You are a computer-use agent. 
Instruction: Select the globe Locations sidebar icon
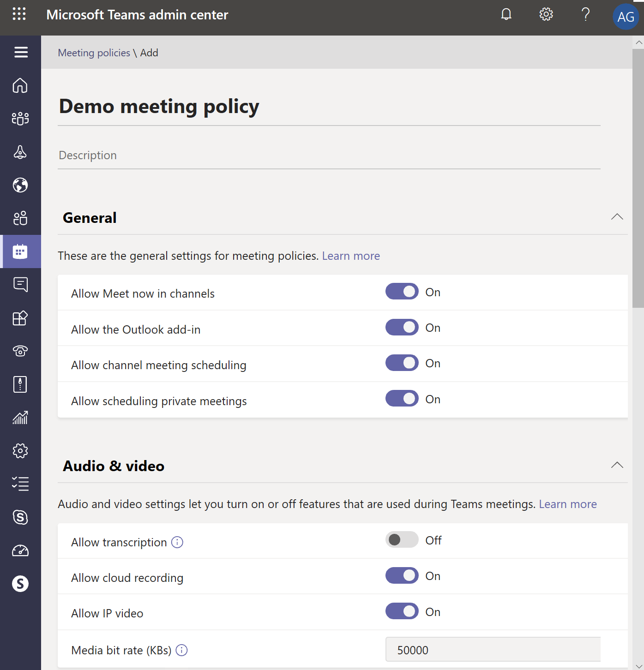click(x=20, y=185)
